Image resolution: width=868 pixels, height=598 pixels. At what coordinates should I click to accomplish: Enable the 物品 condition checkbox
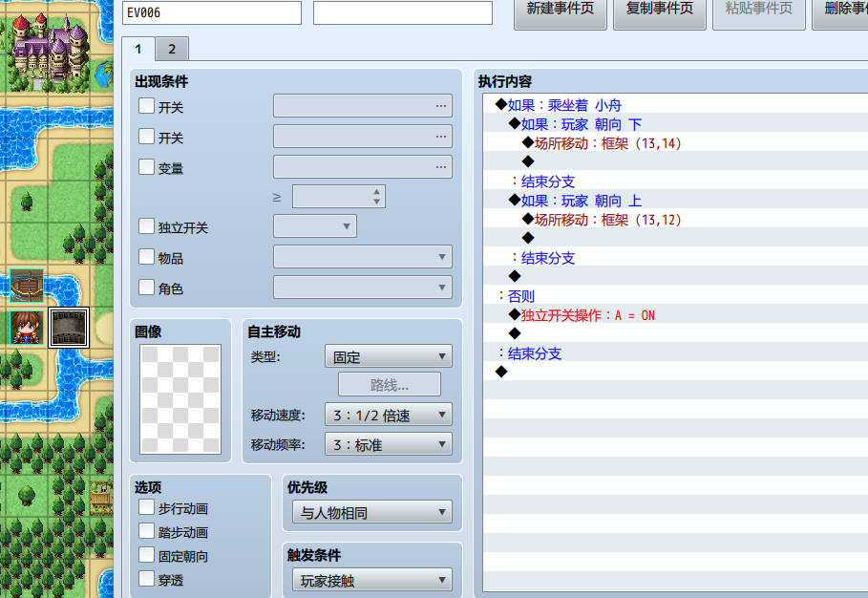point(146,256)
